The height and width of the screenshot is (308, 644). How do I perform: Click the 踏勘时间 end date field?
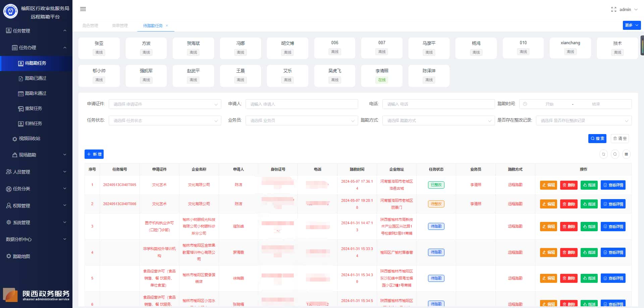pos(596,104)
